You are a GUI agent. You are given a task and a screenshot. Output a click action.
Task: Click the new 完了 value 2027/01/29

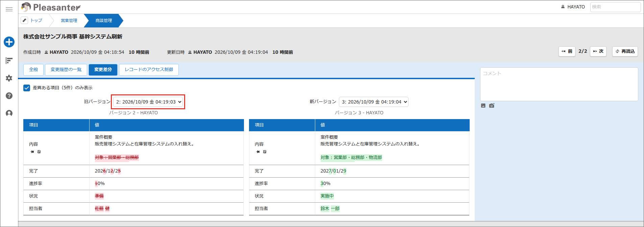tap(333, 171)
